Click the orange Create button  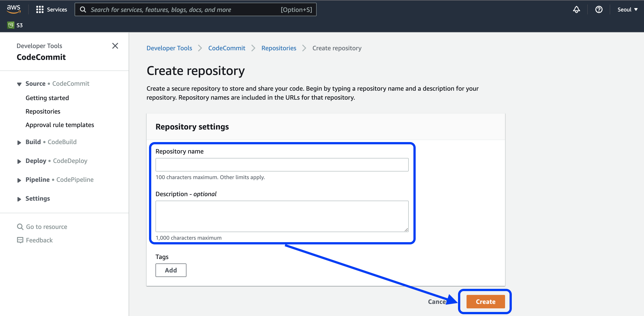[x=485, y=301]
